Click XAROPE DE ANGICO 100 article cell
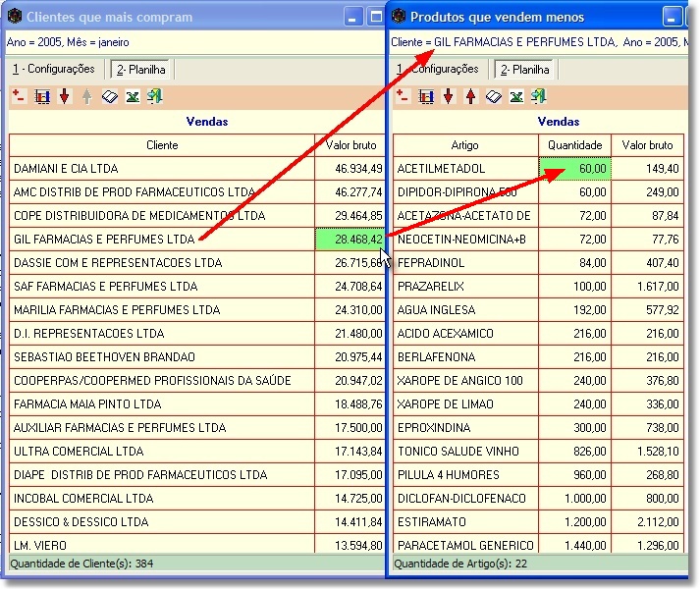Viewport: 700px width, 591px height. click(x=465, y=381)
